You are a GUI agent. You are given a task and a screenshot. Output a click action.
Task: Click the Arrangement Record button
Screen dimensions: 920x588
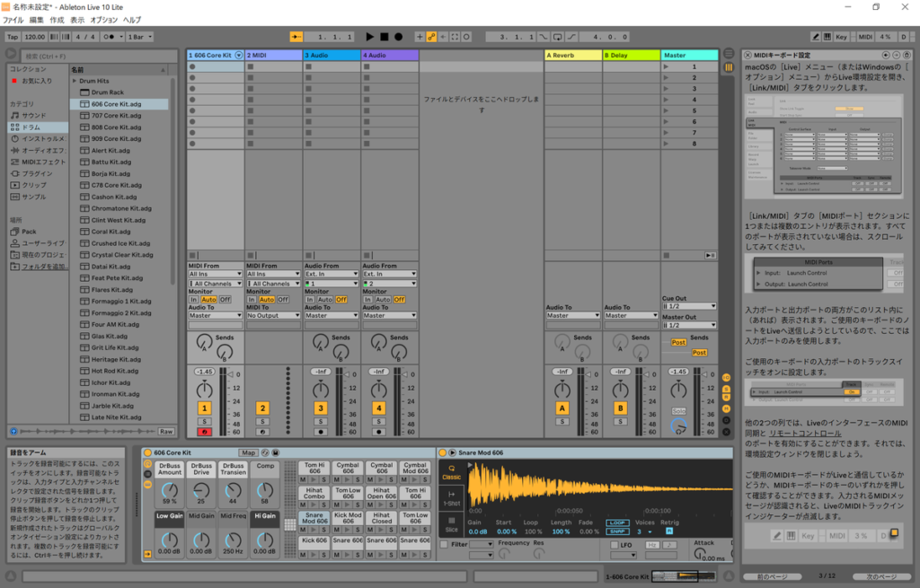coord(398,36)
